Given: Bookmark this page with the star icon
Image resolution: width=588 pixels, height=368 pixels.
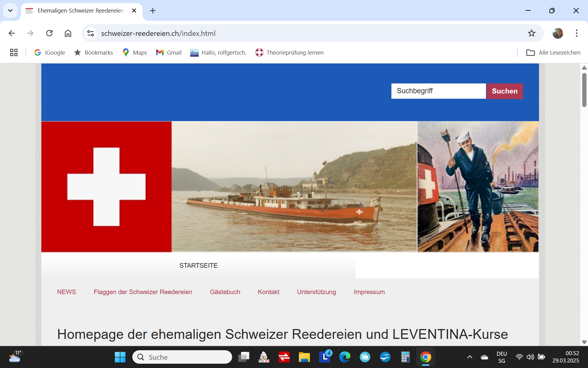Looking at the screenshot, I should [531, 33].
